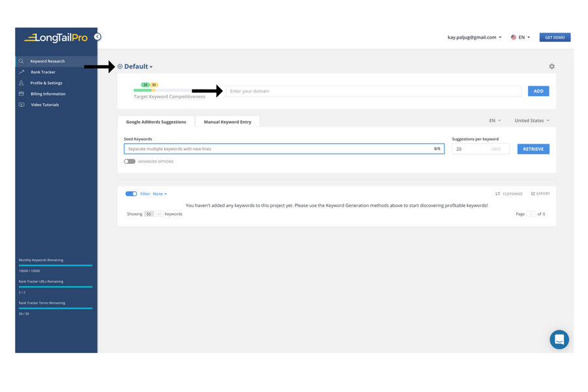Open Video Tutorials page

56,105
